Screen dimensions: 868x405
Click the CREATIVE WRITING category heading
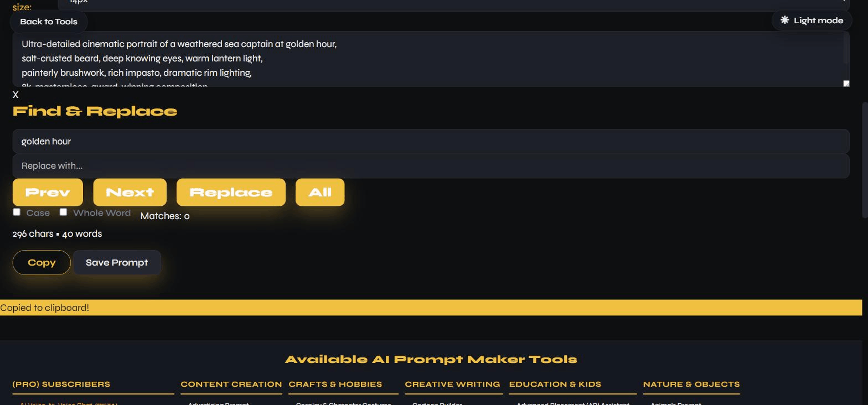coord(452,384)
